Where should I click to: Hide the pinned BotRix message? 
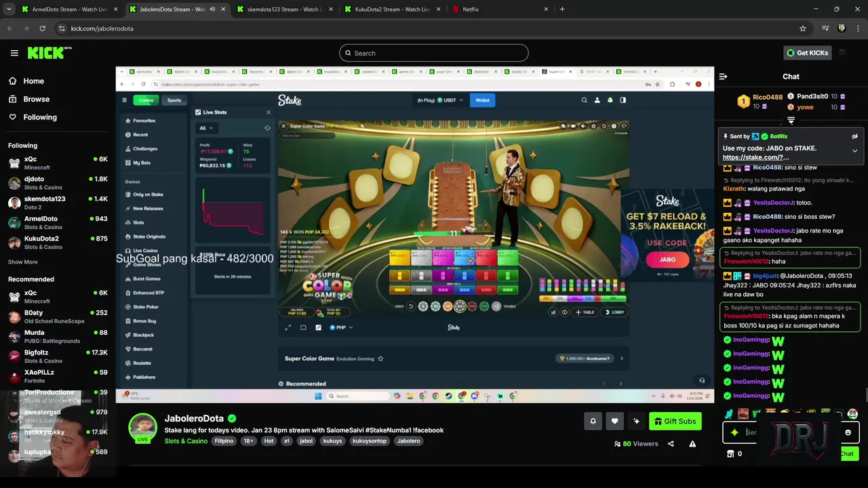click(854, 136)
